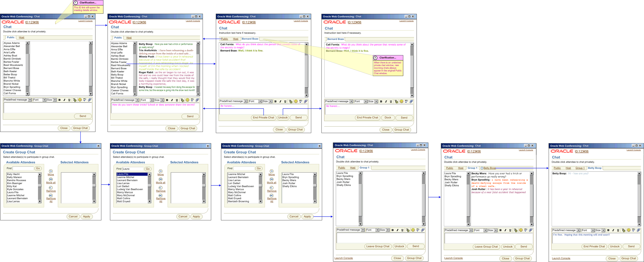Expand the Font dropdown above the 'How do you learn' message
The image size is (644, 262).
point(152,100)
